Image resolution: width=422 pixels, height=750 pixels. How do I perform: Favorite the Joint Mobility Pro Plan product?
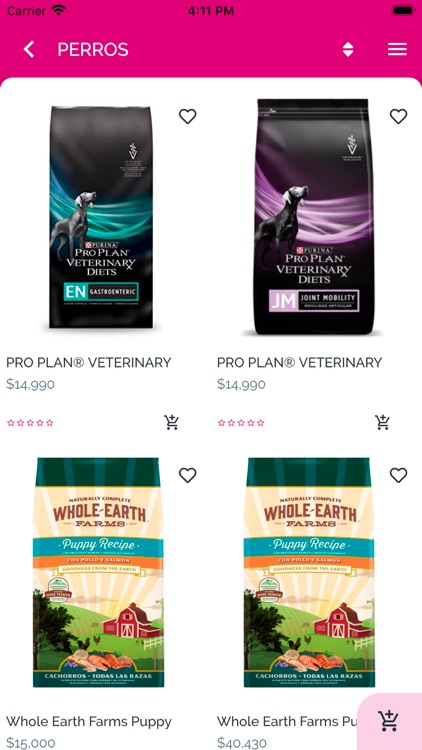pyautogui.click(x=398, y=116)
